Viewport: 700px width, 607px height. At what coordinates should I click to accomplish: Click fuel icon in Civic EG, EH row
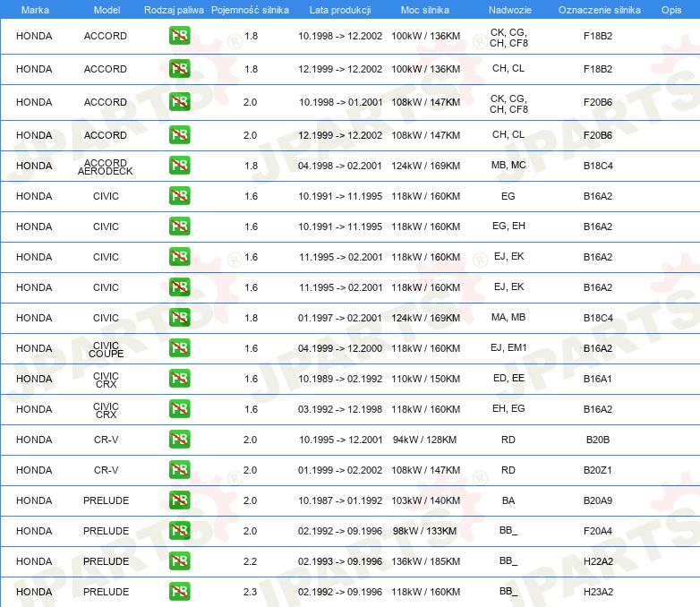coord(179,226)
